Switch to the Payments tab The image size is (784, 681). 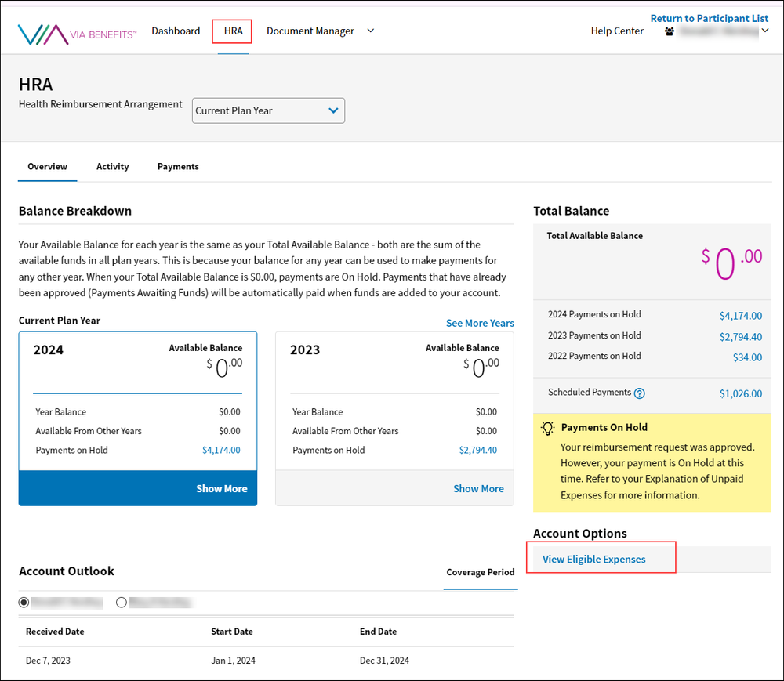click(177, 166)
